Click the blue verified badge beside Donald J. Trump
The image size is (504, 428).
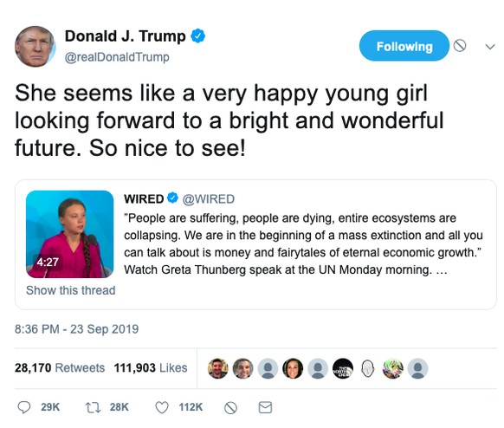198,36
